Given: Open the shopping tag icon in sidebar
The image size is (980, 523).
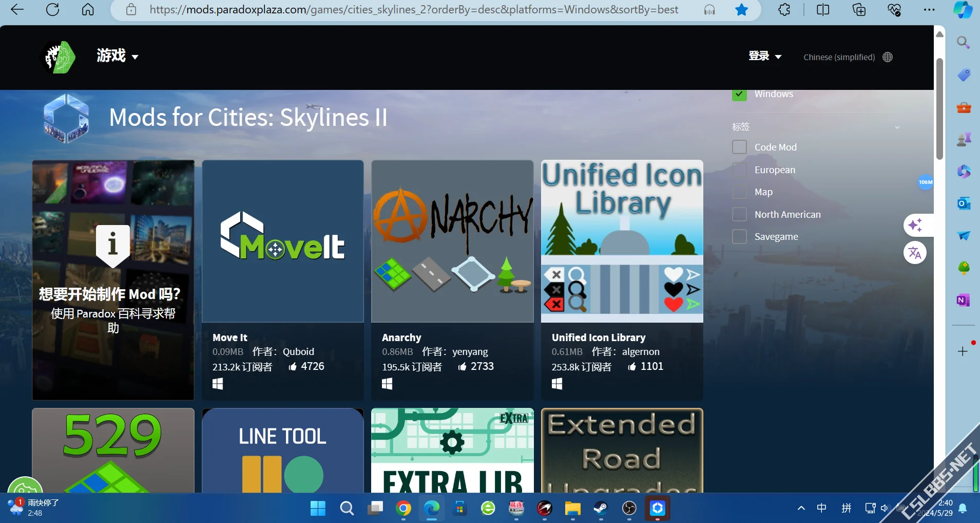Looking at the screenshot, I should (964, 75).
